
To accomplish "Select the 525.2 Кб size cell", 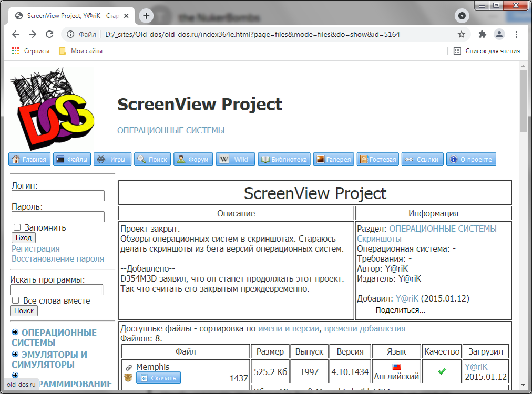I will tap(270, 371).
